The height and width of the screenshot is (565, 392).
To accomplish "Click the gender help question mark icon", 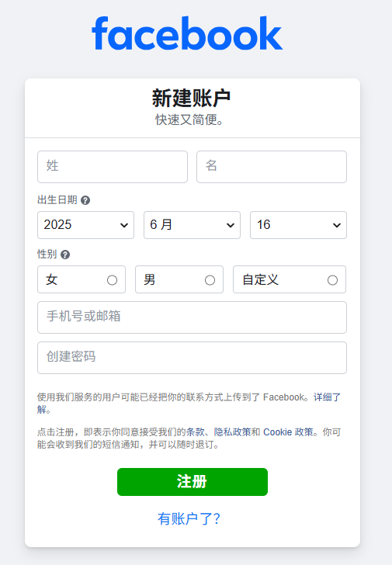I will [65, 255].
